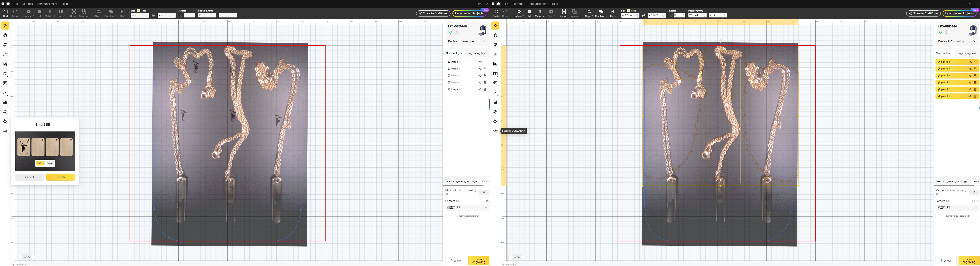Click Undo in the window showing Smart fill

pos(6,13)
